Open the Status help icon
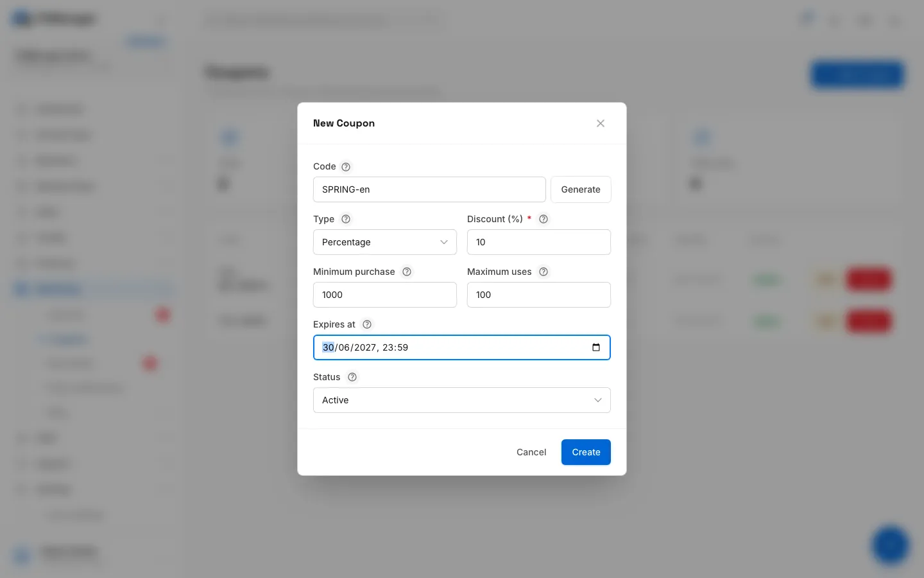This screenshot has height=578, width=924. click(352, 377)
